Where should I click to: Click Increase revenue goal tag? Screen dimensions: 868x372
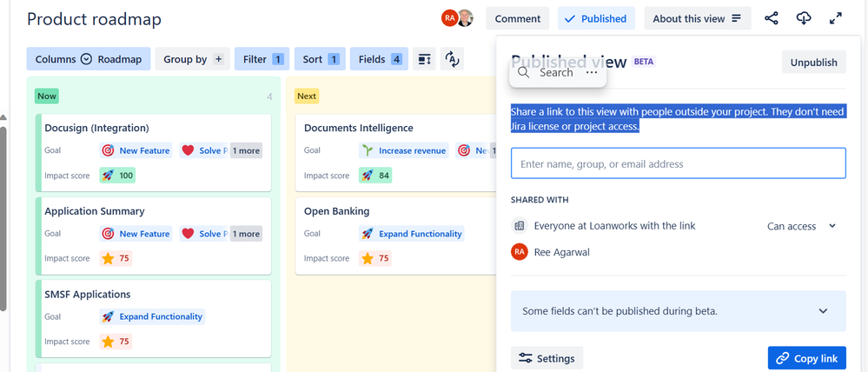[x=404, y=150]
